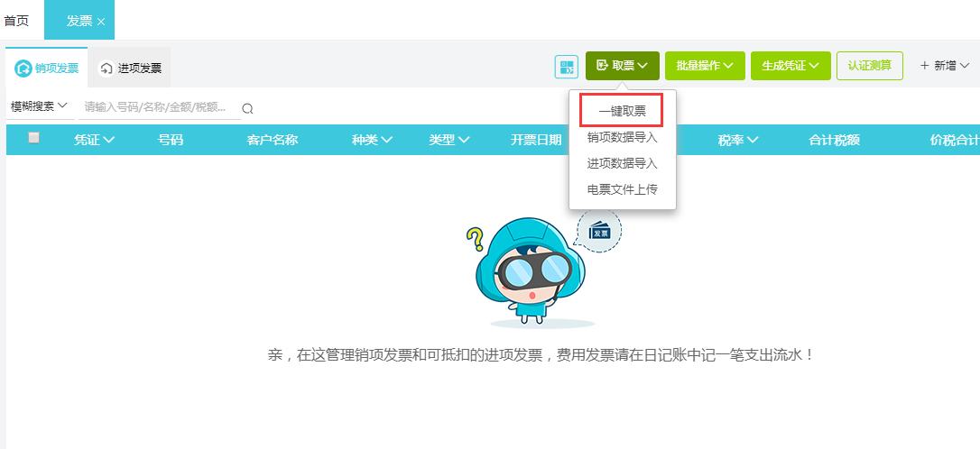Select the 进项发票 tab
980x449 pixels.
[130, 68]
